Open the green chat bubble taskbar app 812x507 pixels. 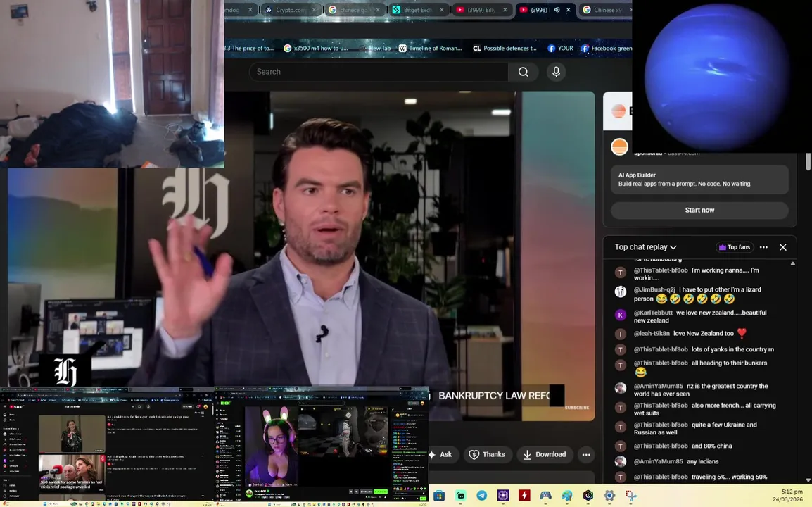click(460, 496)
